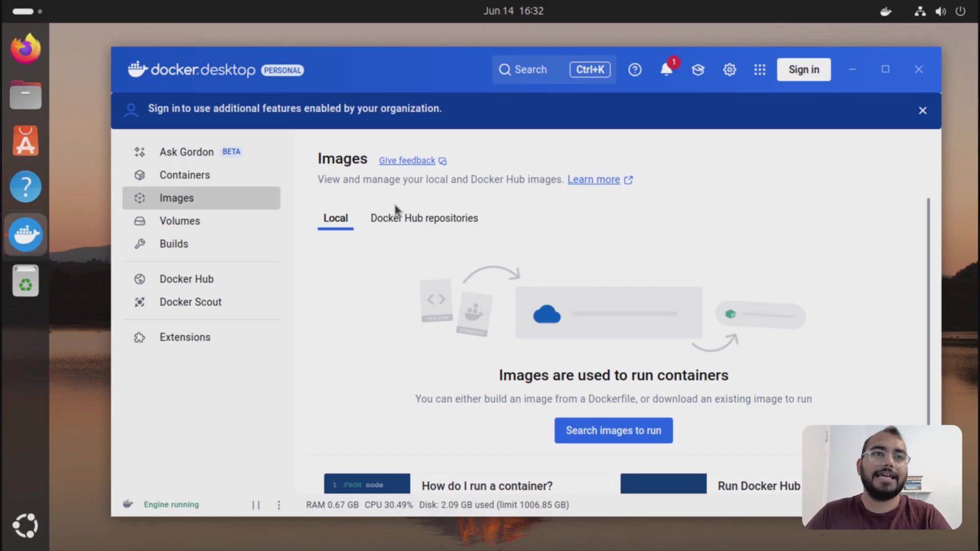This screenshot has width=980, height=551.
Task: Click the Docker whale tray icon in top bar
Action: 886,11
